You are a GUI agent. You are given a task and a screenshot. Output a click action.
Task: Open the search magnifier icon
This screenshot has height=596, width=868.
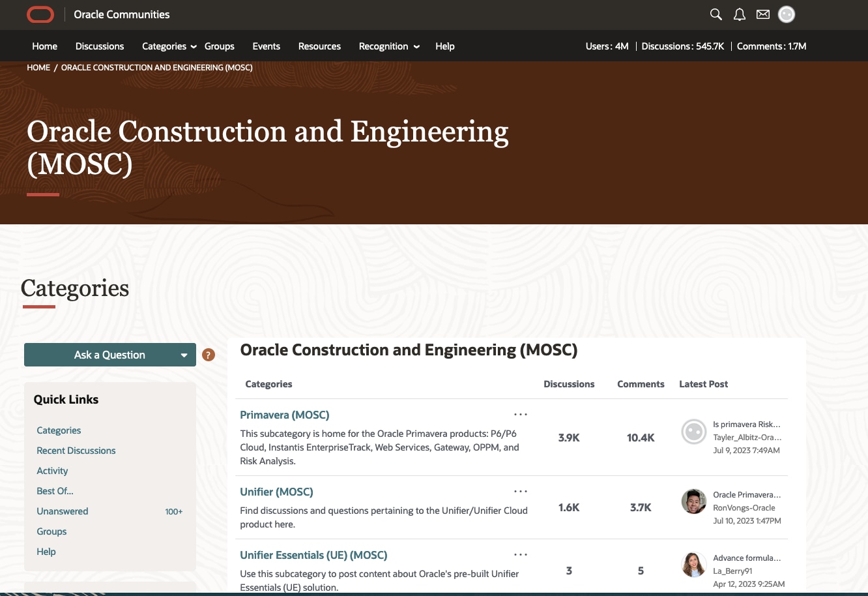[716, 14]
